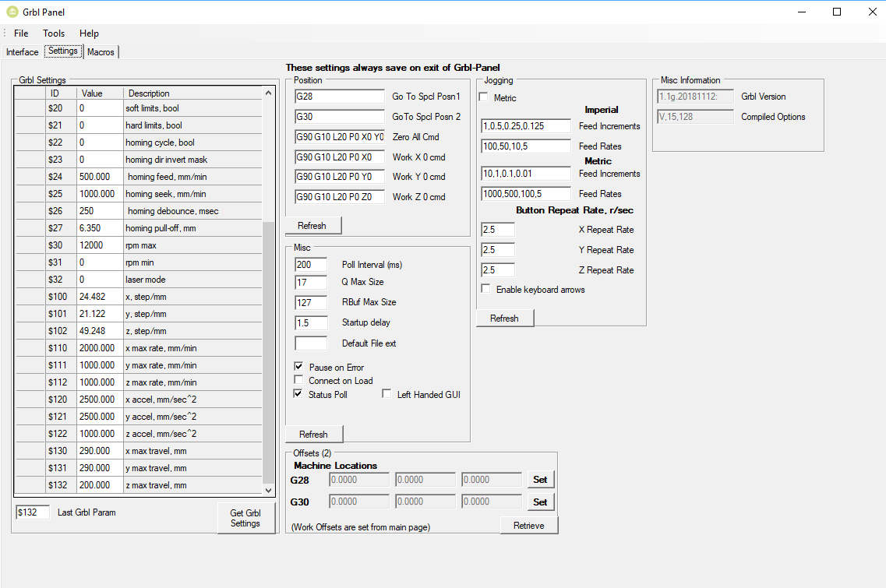Image resolution: width=886 pixels, height=588 pixels.
Task: Enable the Connect on Load option
Action: tap(298, 380)
